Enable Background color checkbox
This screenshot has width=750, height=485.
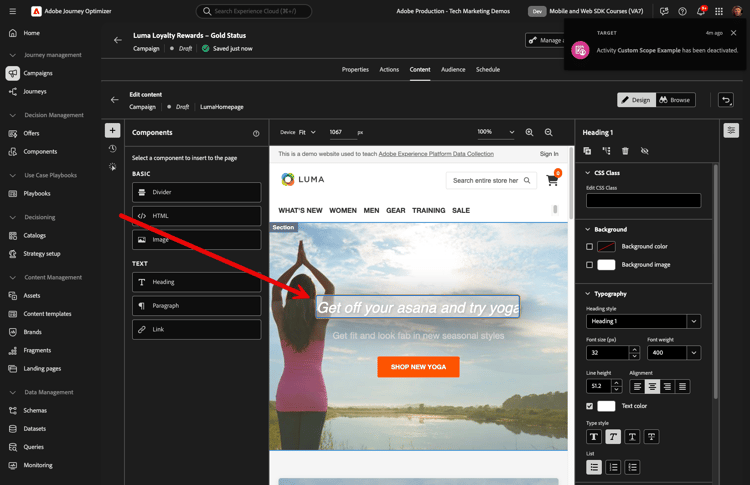[x=589, y=247]
